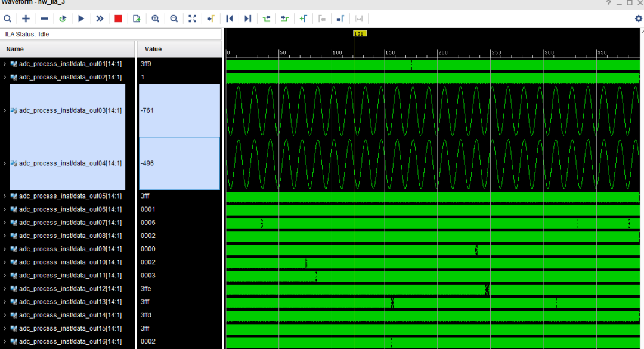Select the Value column header
644x349 pixels.
click(179, 49)
